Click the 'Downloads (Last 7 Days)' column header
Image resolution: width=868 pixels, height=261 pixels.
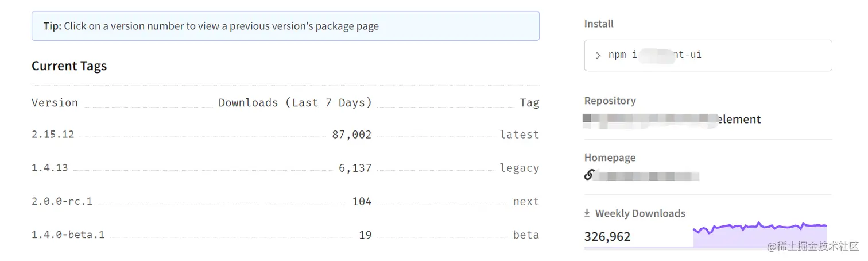[x=295, y=103]
